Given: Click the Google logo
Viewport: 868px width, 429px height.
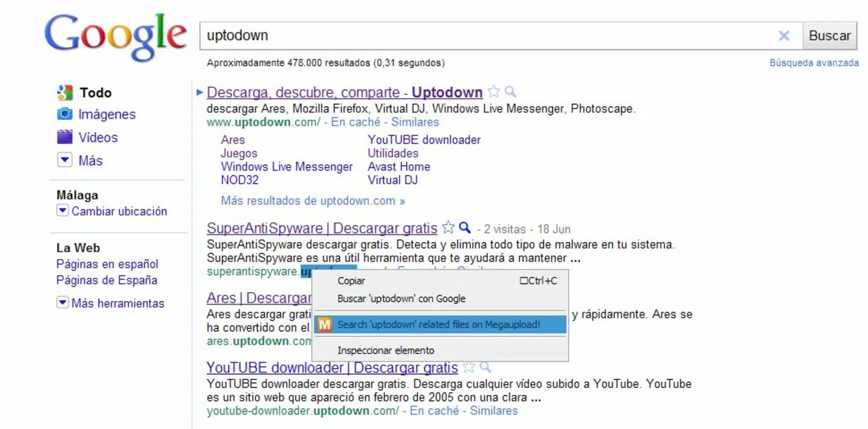Looking at the screenshot, I should [115, 36].
